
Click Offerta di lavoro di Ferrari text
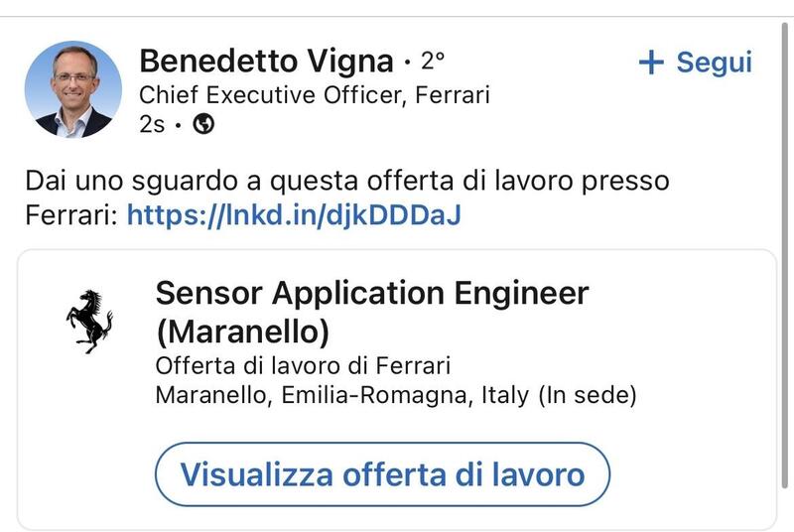tap(303, 364)
